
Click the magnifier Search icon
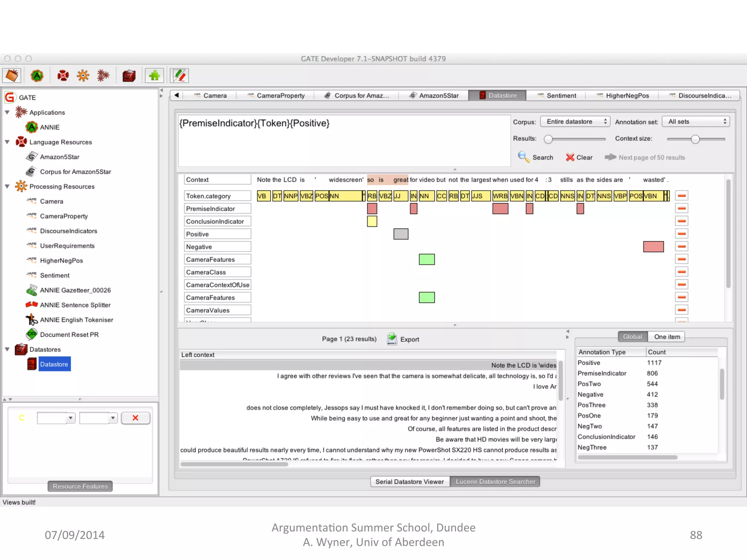(x=523, y=157)
